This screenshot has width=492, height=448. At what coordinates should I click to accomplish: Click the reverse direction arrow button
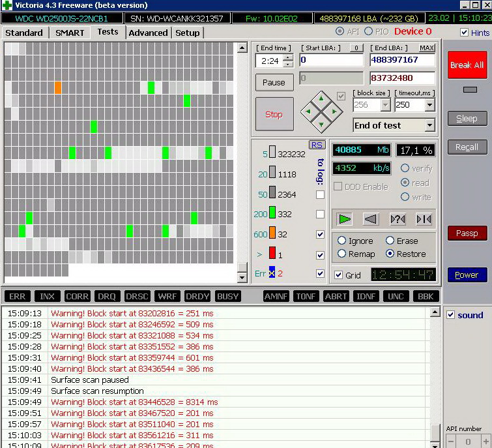(x=371, y=219)
